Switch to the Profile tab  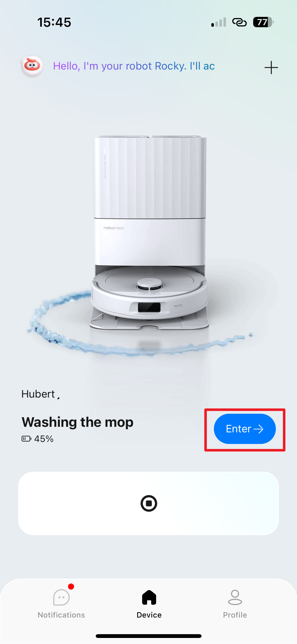click(235, 604)
